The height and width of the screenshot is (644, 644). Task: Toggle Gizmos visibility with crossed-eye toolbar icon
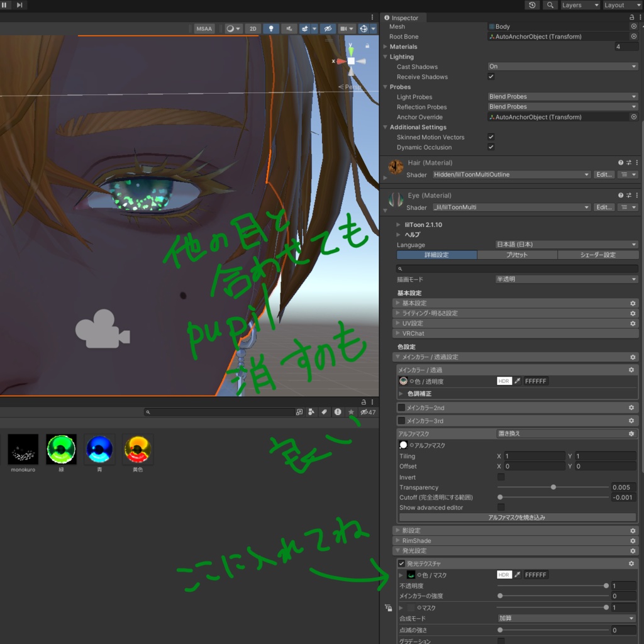328,28
